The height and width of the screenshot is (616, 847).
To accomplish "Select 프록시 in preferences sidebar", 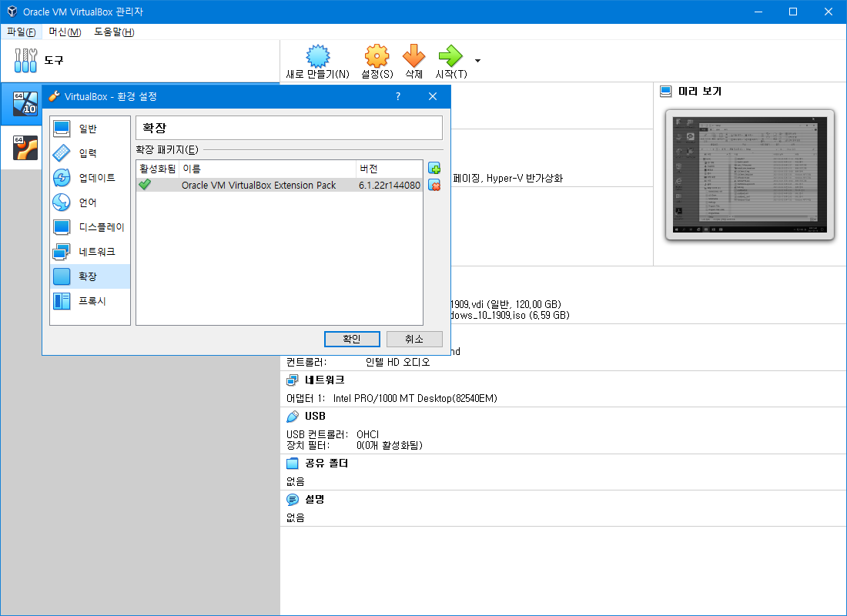I will [x=89, y=301].
